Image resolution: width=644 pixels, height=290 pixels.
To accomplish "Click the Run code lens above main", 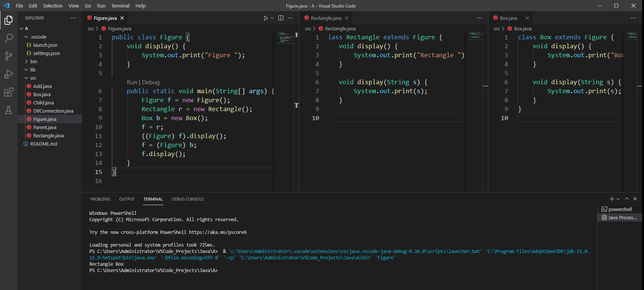I will [132, 82].
